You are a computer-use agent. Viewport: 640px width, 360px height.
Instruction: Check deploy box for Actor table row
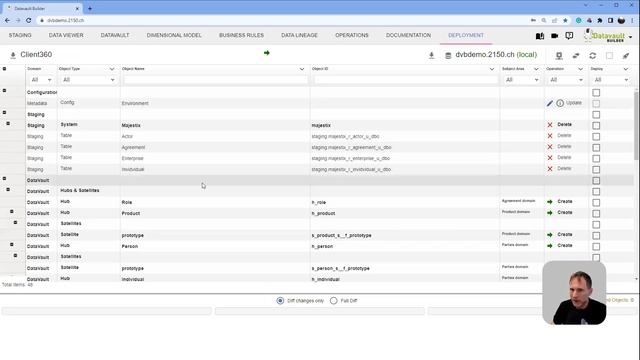[x=596, y=136]
